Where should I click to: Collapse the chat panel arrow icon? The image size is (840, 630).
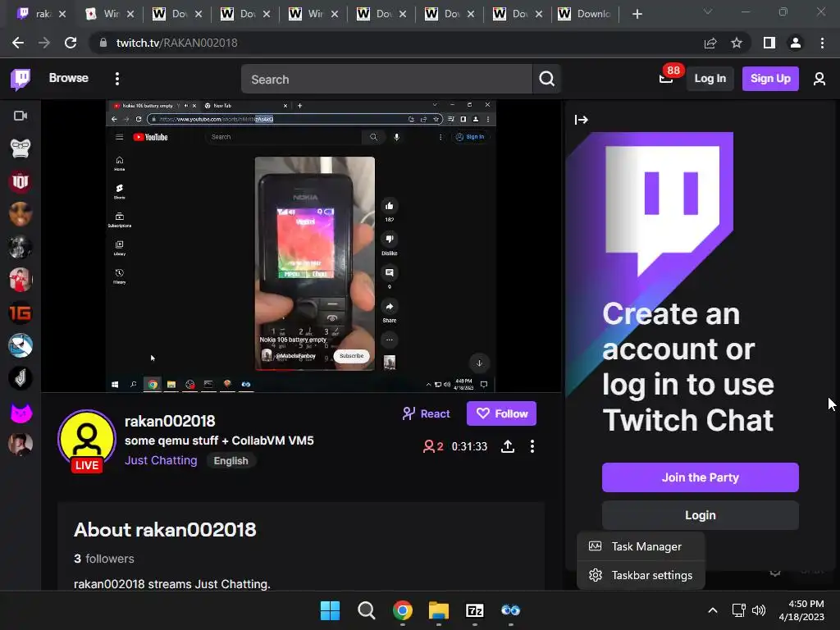[582, 120]
